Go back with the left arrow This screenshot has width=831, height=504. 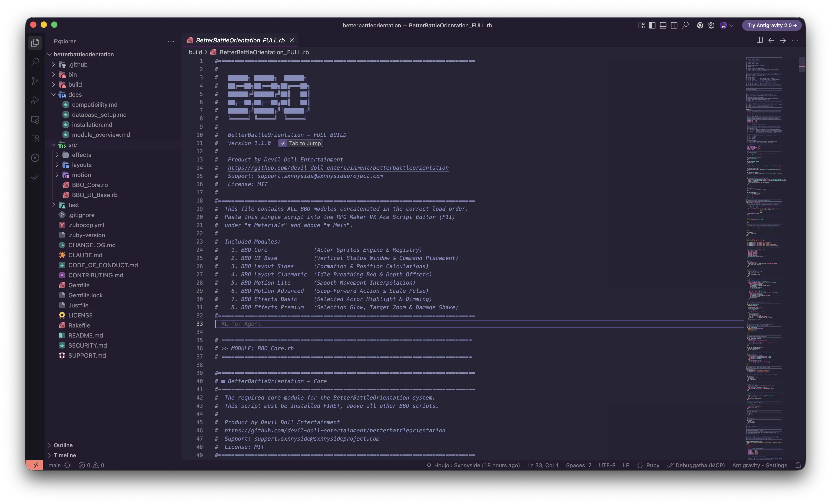(771, 40)
